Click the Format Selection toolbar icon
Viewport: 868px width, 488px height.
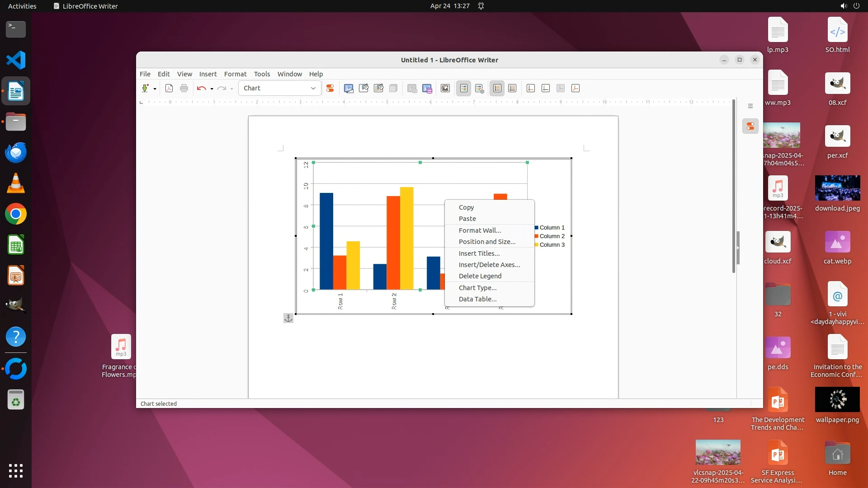(330, 88)
